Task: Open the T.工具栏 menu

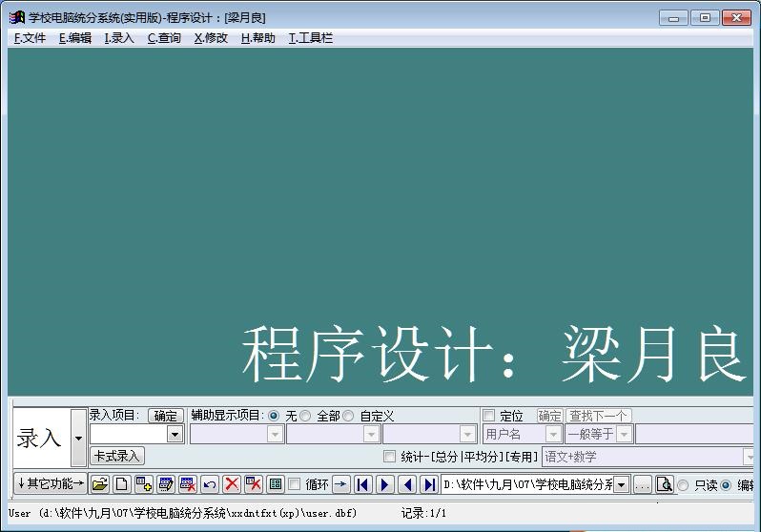Action: point(311,38)
